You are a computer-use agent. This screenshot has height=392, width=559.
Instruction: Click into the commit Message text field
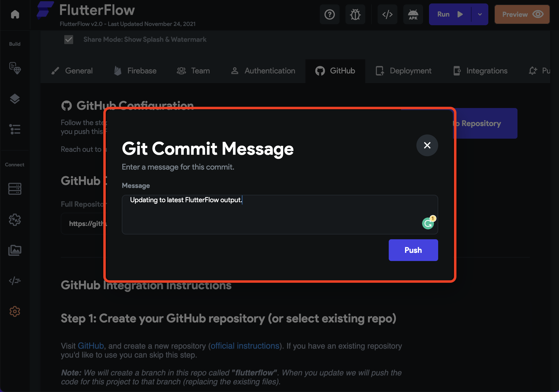[x=280, y=215]
